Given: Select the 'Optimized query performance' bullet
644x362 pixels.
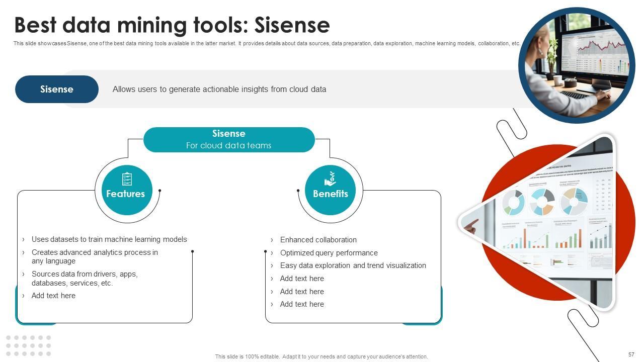Looking at the screenshot, I should tap(329, 253).
